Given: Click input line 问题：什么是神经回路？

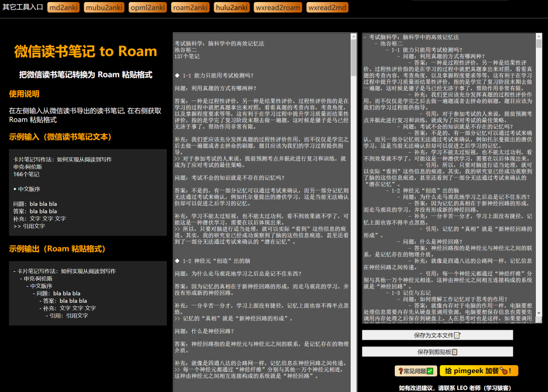Looking at the screenshot, I should click(204, 331).
